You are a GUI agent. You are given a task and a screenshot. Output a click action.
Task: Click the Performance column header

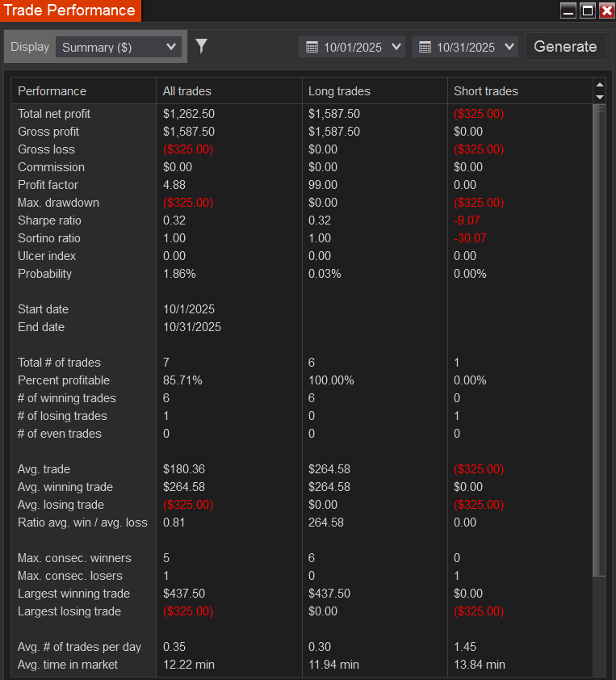tap(52, 91)
